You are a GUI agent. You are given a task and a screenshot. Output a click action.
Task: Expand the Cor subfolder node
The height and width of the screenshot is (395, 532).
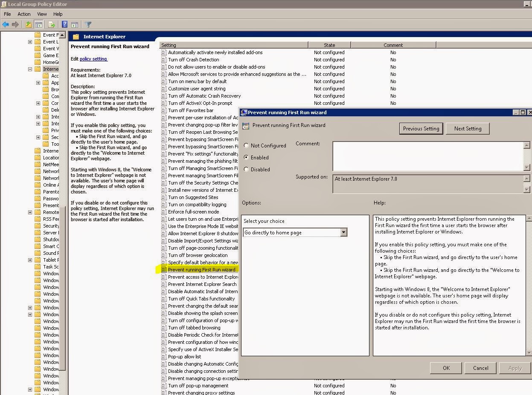[38, 103]
